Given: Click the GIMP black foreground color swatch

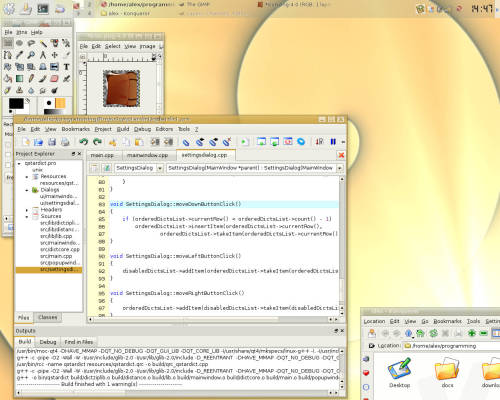Looking at the screenshot, I should click(x=16, y=103).
